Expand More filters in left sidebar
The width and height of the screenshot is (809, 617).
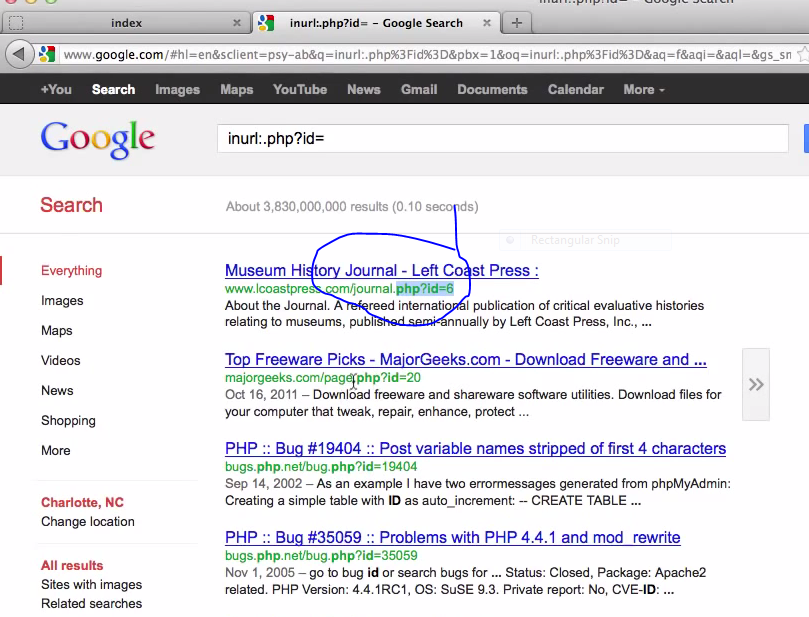[56, 450]
